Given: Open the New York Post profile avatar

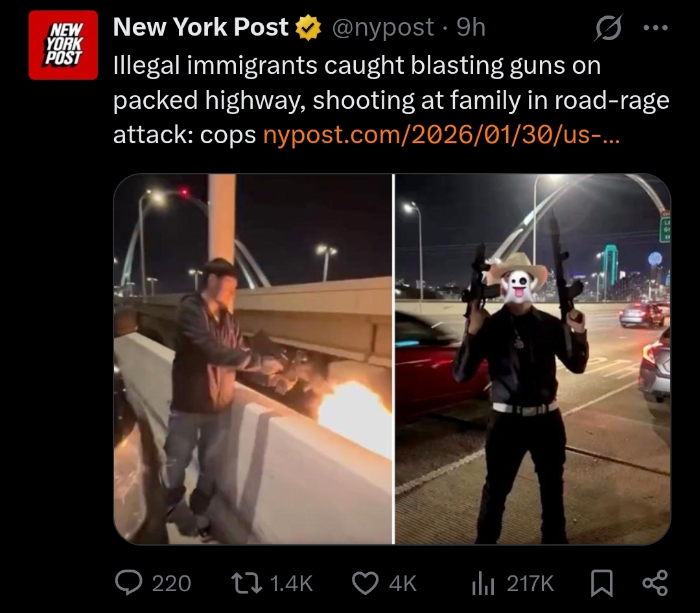Looking at the screenshot, I should pos(63,45).
